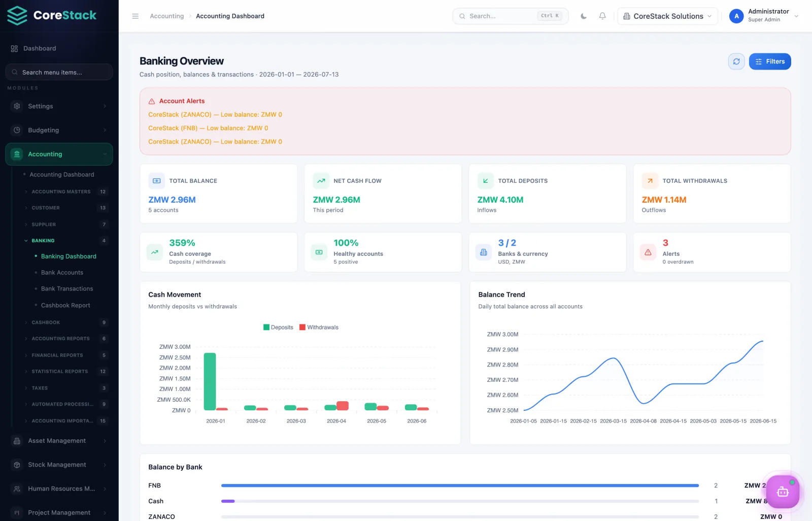Screen dimensions: 812x521
Task: Click the top search field
Action: click(x=510, y=16)
